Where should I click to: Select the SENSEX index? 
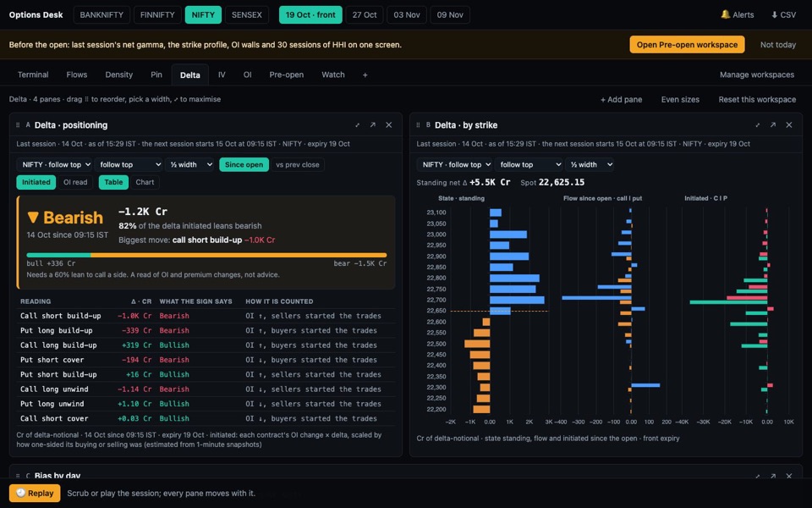click(246, 15)
